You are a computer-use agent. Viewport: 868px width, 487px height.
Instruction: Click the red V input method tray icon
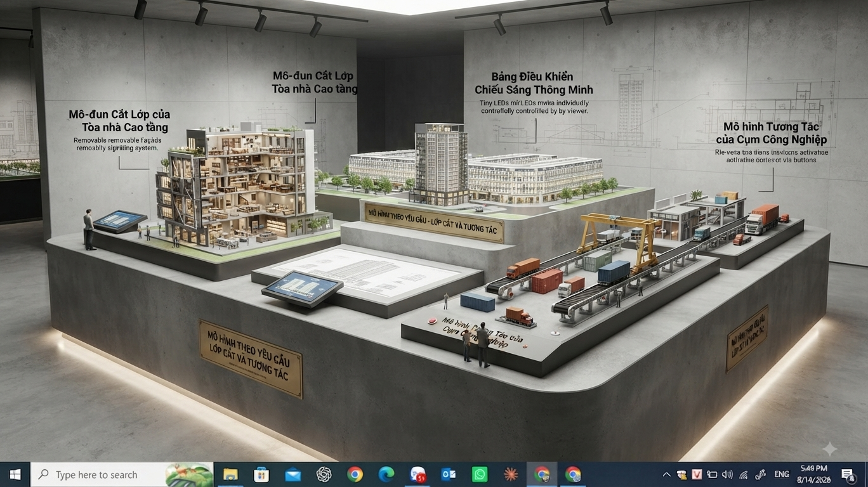pyautogui.click(x=697, y=474)
